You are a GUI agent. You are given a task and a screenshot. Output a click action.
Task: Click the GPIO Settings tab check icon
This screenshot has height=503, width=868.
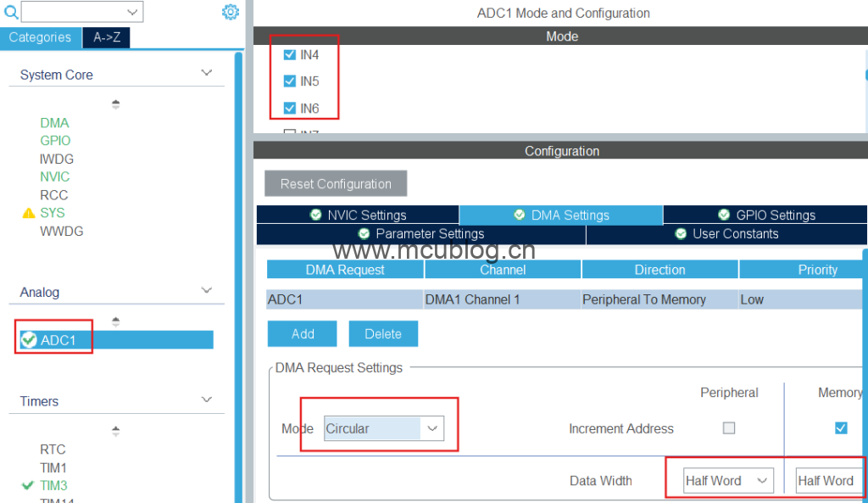coord(724,215)
